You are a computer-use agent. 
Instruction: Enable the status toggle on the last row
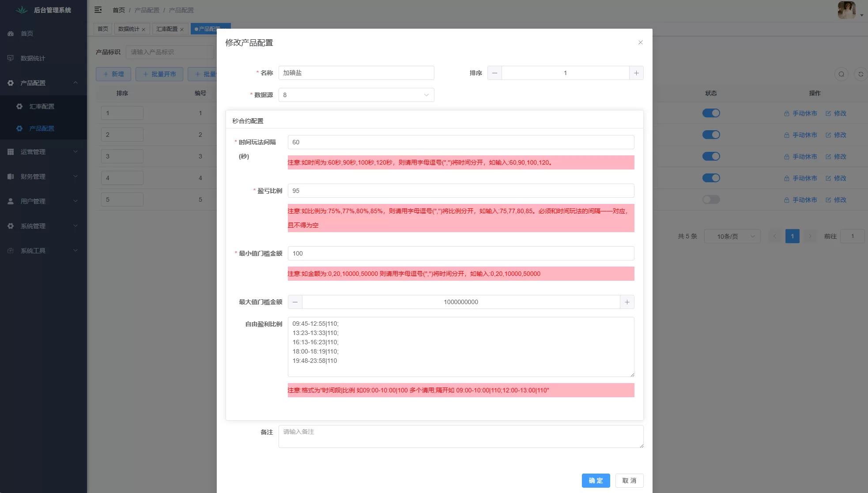[711, 199]
